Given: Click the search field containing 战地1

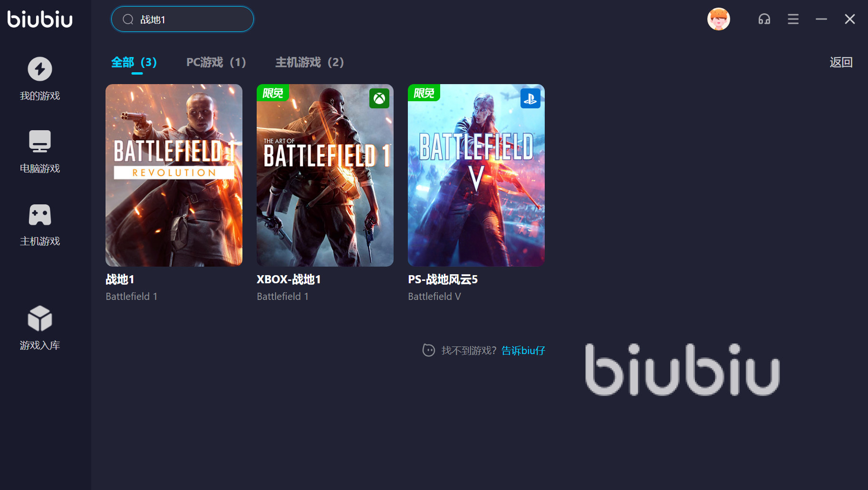Looking at the screenshot, I should (183, 19).
